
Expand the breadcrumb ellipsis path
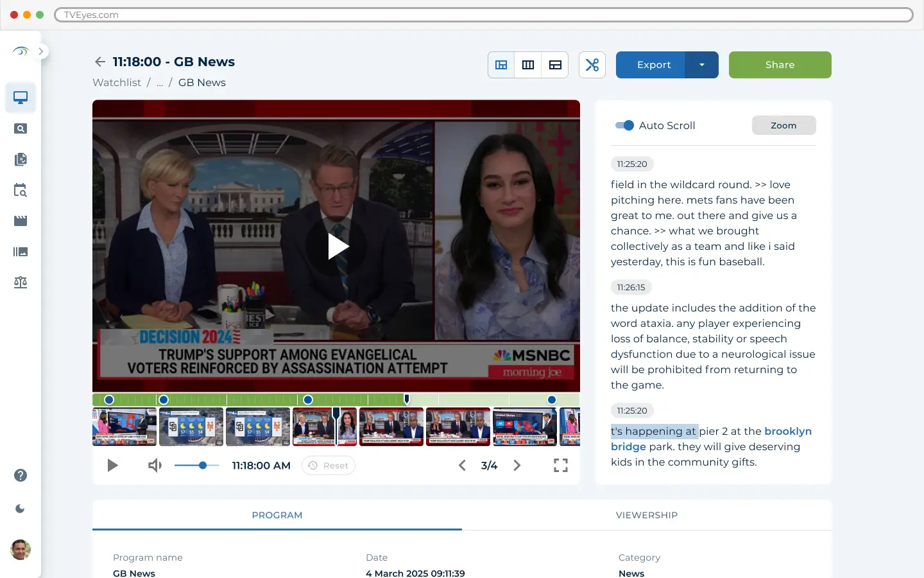tap(160, 83)
